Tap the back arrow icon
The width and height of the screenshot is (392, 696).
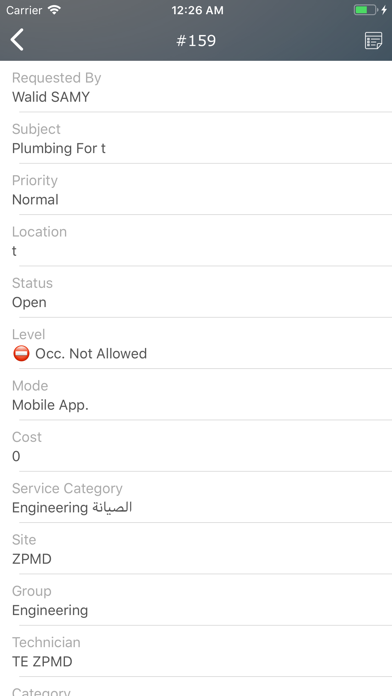[17, 40]
